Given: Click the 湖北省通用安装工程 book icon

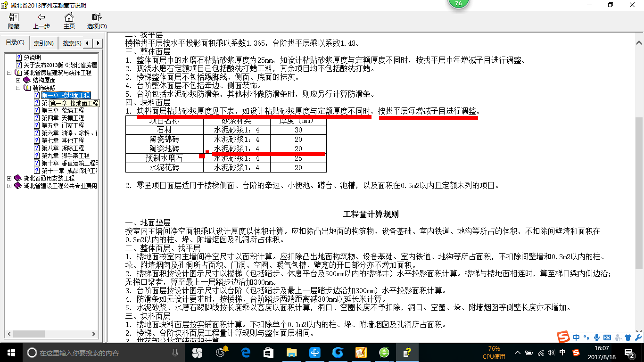Looking at the screenshot, I should [18, 178].
